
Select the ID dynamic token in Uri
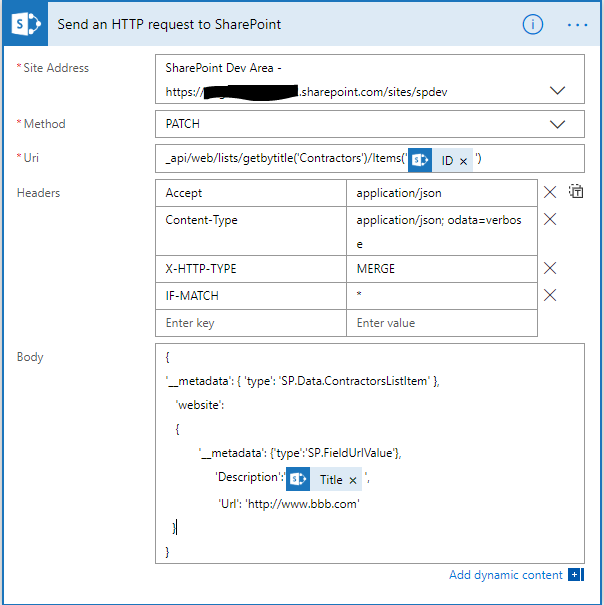tap(440, 160)
